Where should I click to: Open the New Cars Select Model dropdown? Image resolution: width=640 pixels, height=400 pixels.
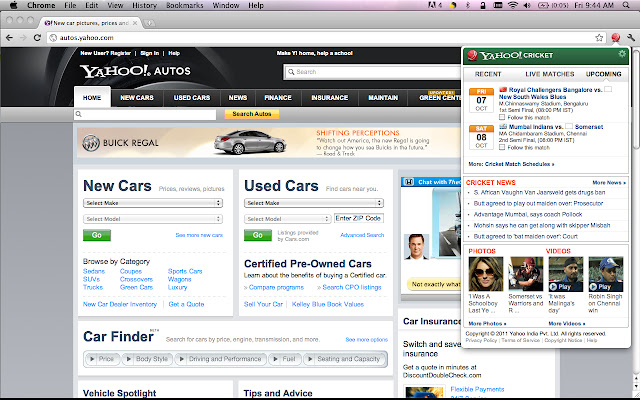[x=152, y=218]
